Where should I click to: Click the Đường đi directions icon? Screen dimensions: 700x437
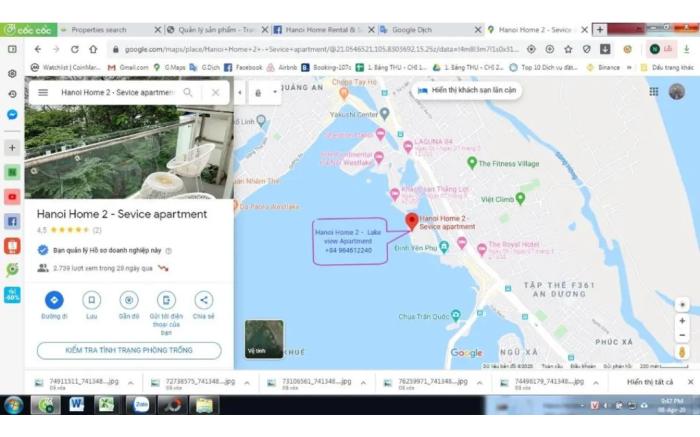(x=54, y=300)
